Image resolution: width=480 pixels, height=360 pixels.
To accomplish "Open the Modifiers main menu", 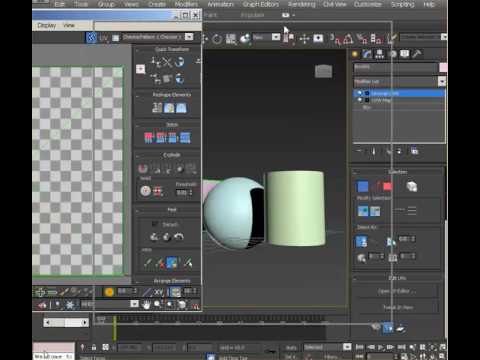I will click(x=186, y=4).
